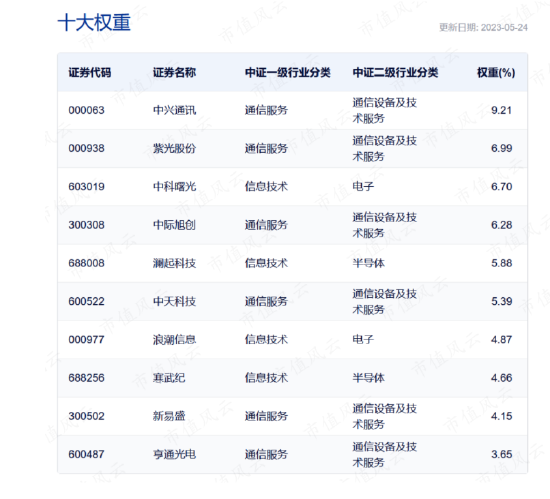Click stock code 688256
Viewport: 550px width, 499px height.
click(87, 378)
